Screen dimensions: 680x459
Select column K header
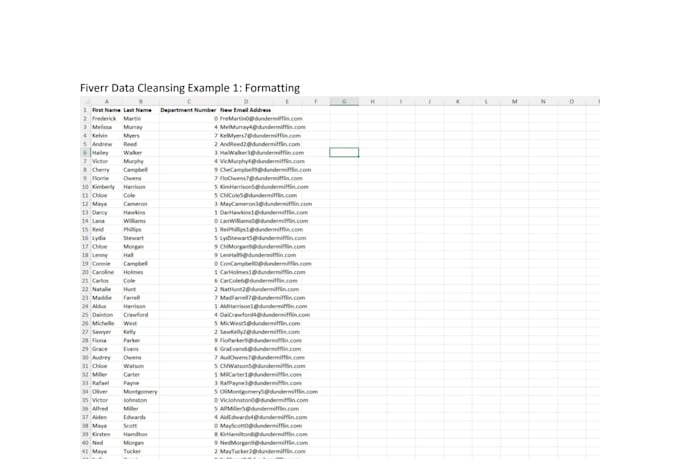(x=458, y=102)
